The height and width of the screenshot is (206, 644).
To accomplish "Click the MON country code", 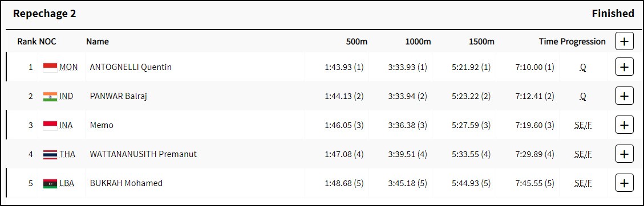I will tap(68, 67).
